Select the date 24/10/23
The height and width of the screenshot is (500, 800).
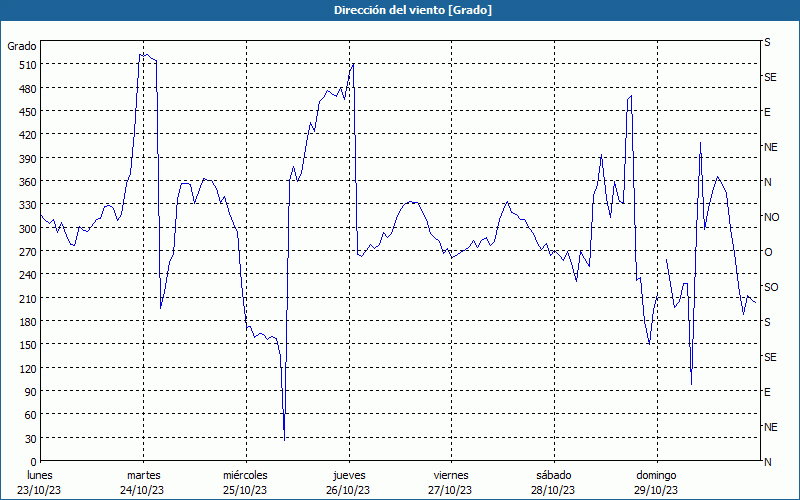(142, 490)
